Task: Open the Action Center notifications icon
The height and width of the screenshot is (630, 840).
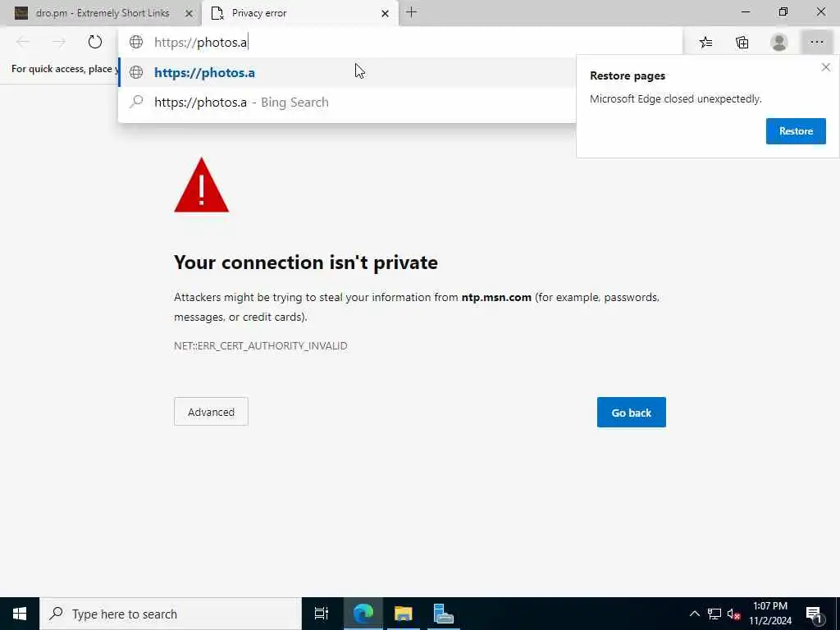Action: pyautogui.click(x=815, y=614)
